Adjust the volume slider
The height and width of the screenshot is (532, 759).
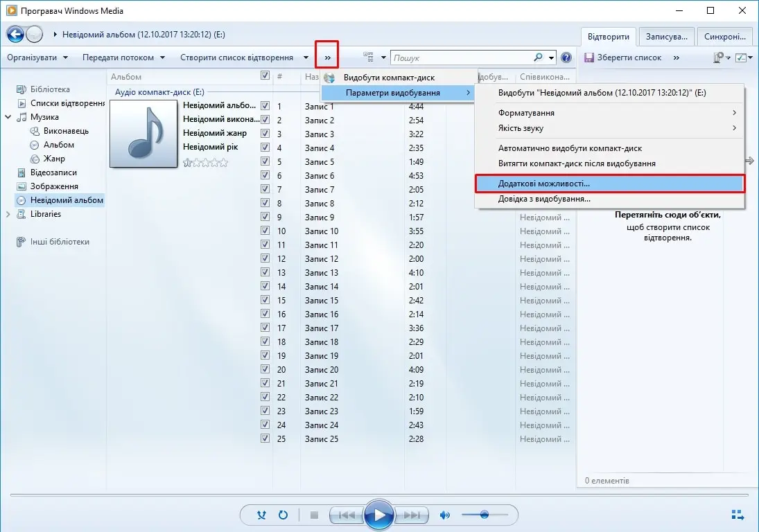[485, 515]
